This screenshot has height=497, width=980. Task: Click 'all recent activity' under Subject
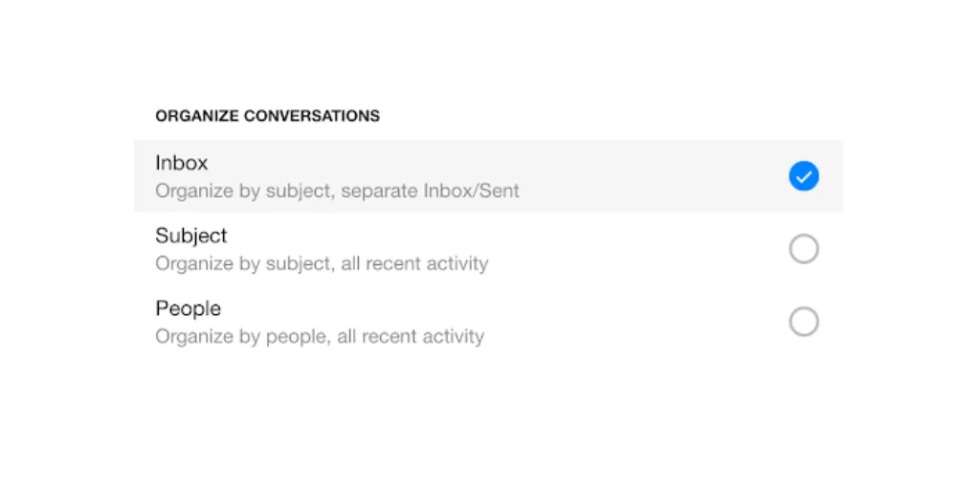click(x=414, y=263)
